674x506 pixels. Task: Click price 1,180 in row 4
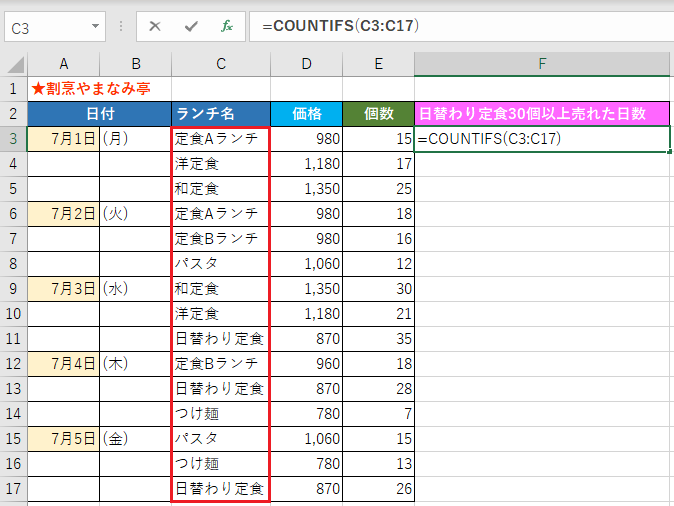pyautogui.click(x=306, y=164)
